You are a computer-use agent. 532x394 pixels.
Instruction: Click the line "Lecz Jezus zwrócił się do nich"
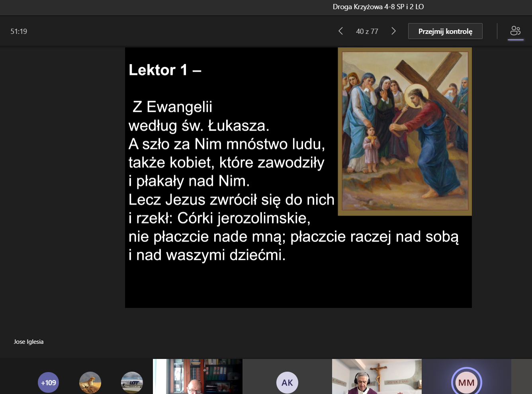pyautogui.click(x=231, y=200)
